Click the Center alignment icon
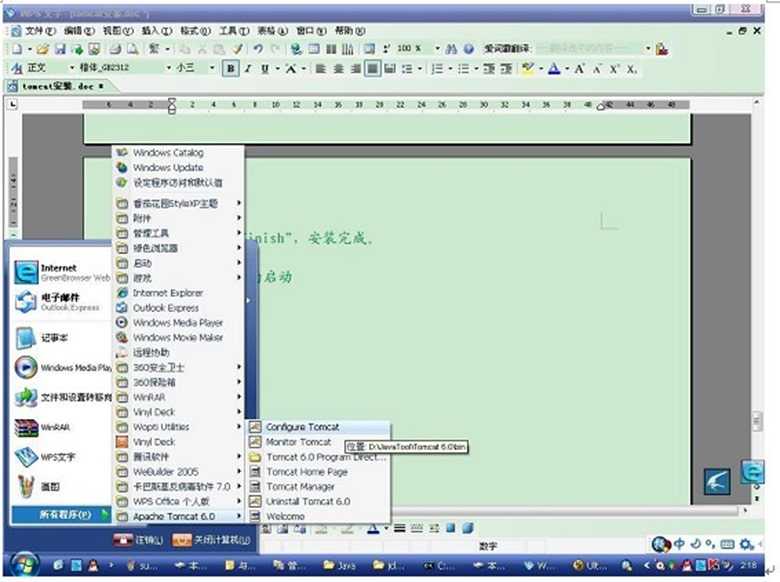Viewport: 780px width, 582px height. point(338,69)
